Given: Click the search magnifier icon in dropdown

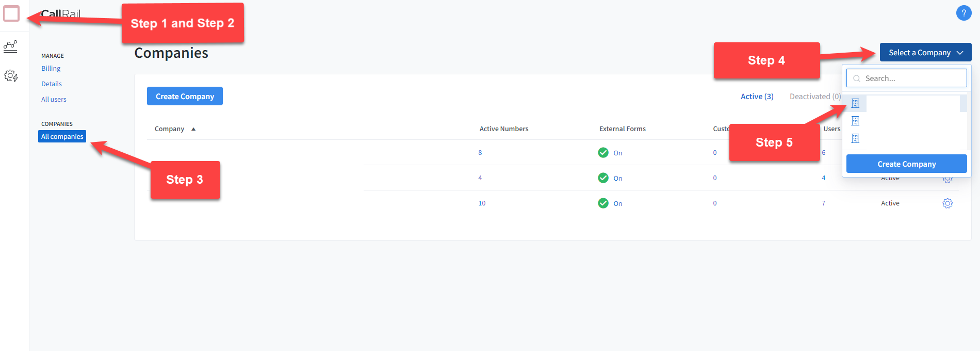Looking at the screenshot, I should click(x=857, y=78).
